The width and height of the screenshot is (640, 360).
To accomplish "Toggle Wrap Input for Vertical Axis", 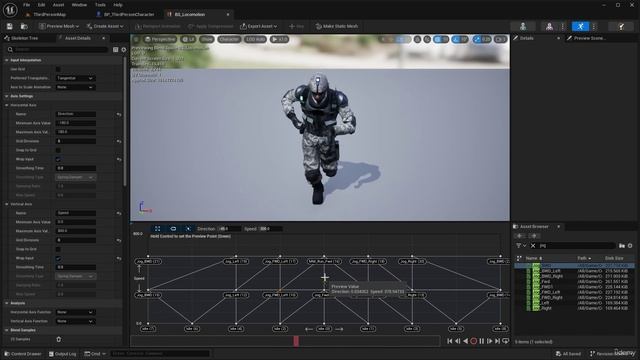I will (58, 258).
